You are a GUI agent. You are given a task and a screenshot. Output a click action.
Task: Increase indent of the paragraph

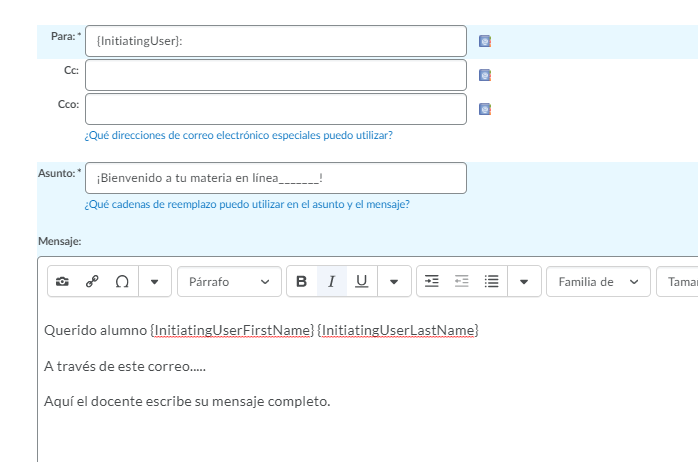pos(432,282)
